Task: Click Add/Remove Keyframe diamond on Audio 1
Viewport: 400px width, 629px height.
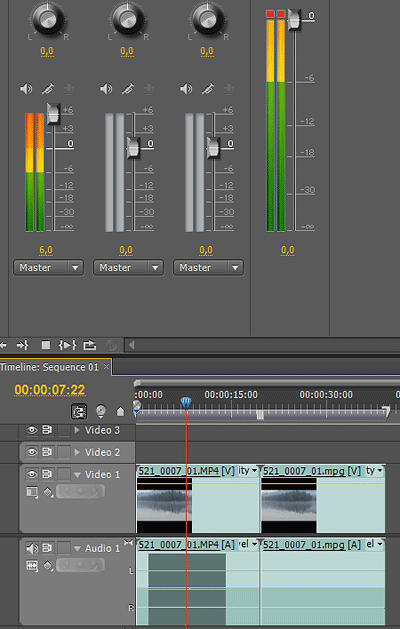Action: click(80, 565)
